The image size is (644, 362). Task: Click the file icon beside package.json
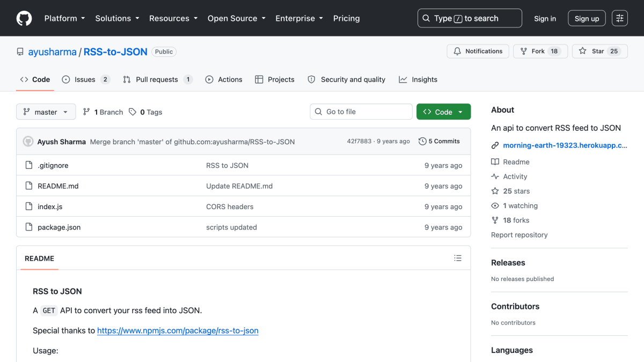click(x=29, y=227)
